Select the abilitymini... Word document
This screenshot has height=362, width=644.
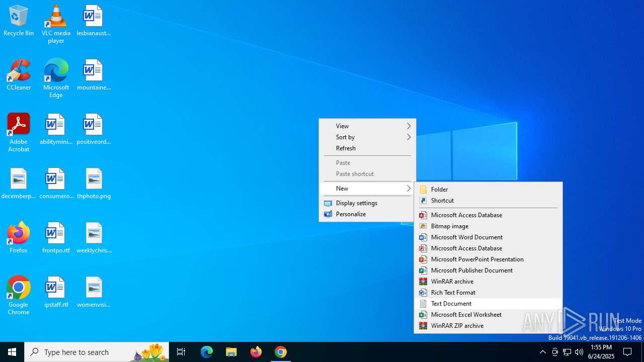tap(56, 129)
